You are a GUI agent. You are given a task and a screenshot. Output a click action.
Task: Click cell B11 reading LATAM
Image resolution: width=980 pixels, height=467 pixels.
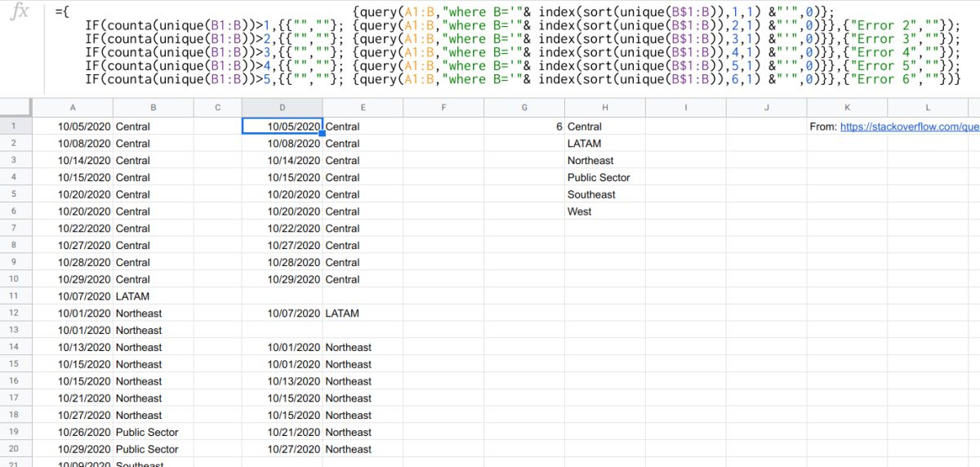(154, 296)
